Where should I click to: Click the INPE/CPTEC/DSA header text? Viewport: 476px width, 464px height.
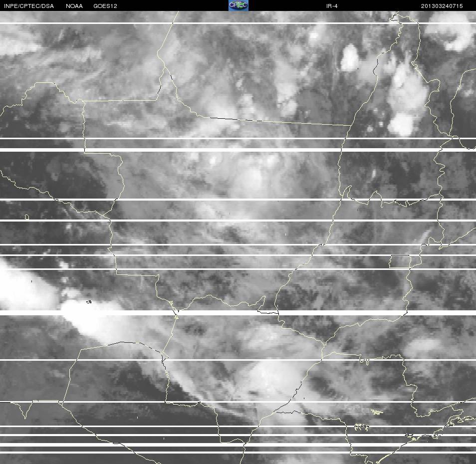[x=29, y=6]
